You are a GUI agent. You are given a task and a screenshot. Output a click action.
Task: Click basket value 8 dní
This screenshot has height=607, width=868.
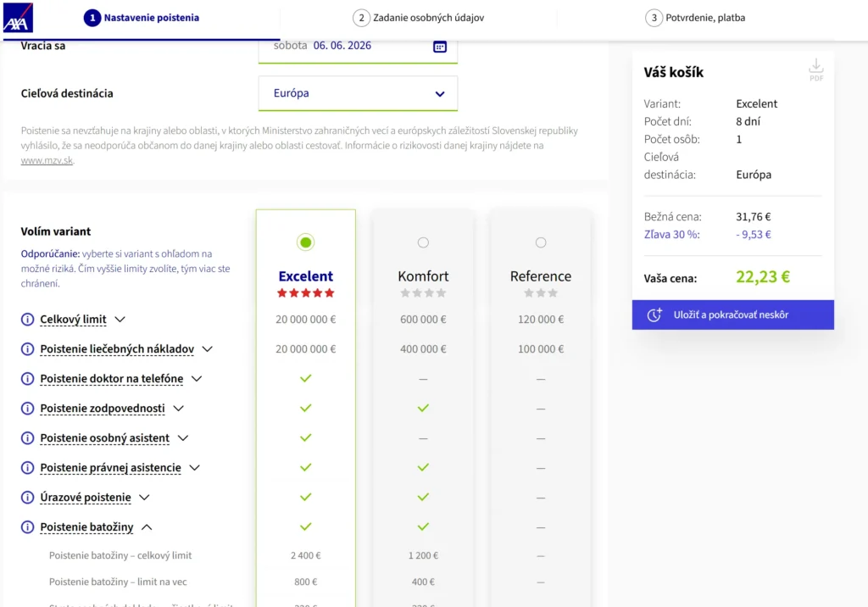[748, 121]
